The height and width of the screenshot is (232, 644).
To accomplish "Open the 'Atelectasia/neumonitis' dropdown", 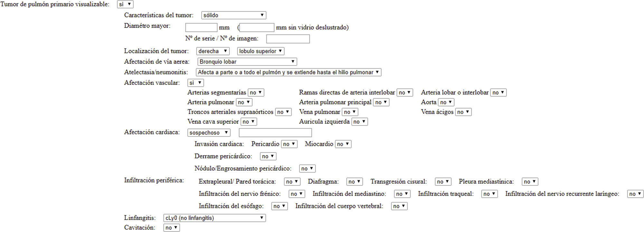I will [288, 72].
